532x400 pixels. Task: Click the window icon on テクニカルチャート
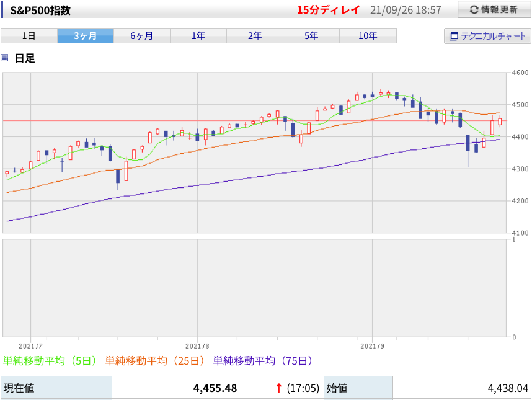(x=453, y=37)
